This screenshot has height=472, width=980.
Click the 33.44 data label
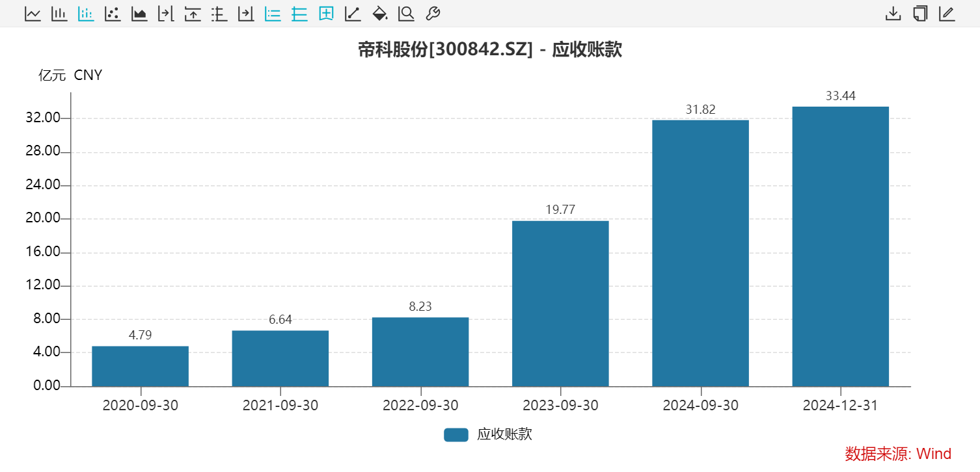(x=841, y=96)
